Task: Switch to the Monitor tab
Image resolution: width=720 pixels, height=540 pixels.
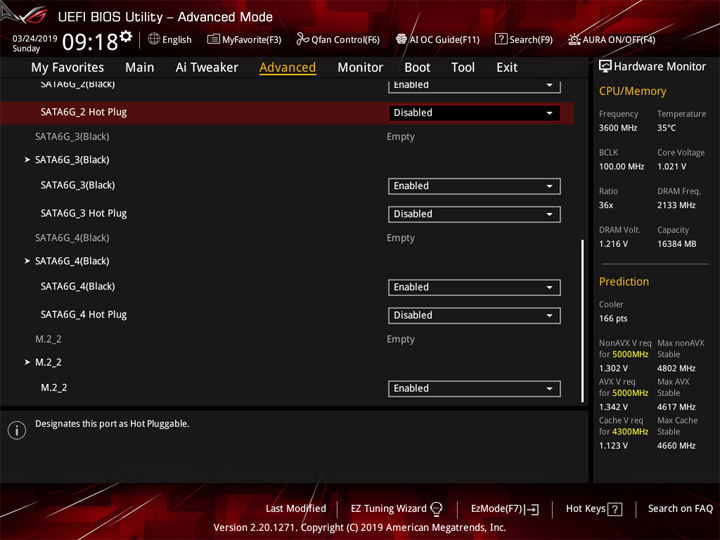Action: tap(360, 68)
